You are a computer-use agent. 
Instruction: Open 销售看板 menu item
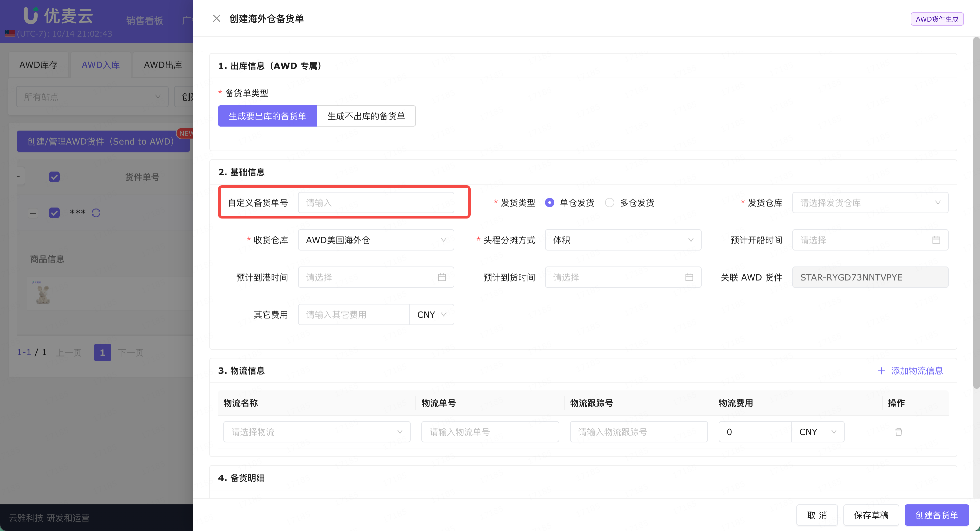[x=145, y=21]
